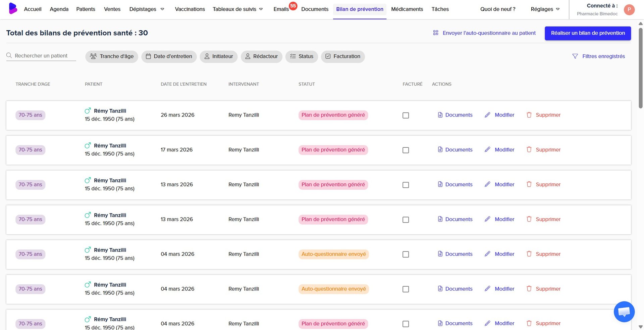Screen dimensions: 644x330
Task: Open the user profile avatar P
Action: point(629,9)
